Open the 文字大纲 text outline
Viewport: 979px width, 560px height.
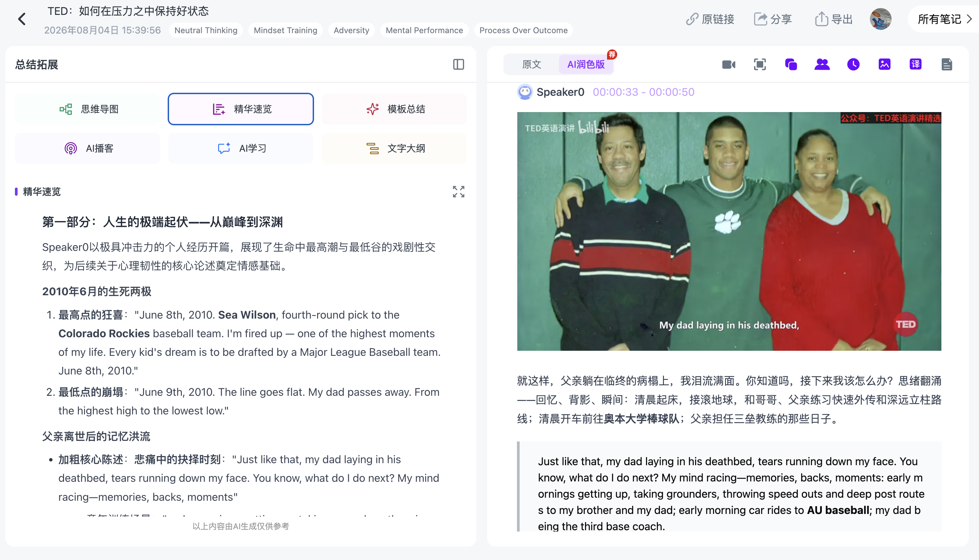[x=394, y=148]
